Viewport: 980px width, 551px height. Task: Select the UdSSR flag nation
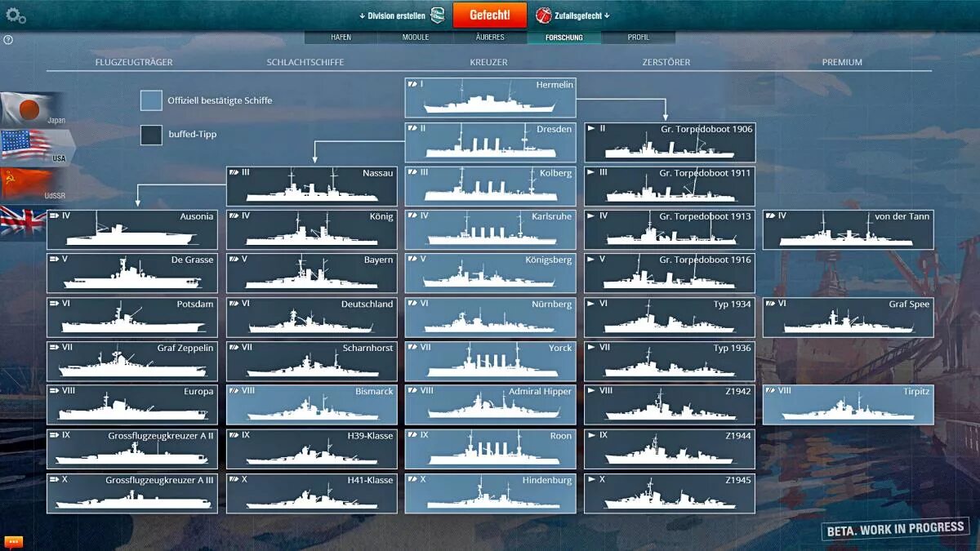point(33,184)
